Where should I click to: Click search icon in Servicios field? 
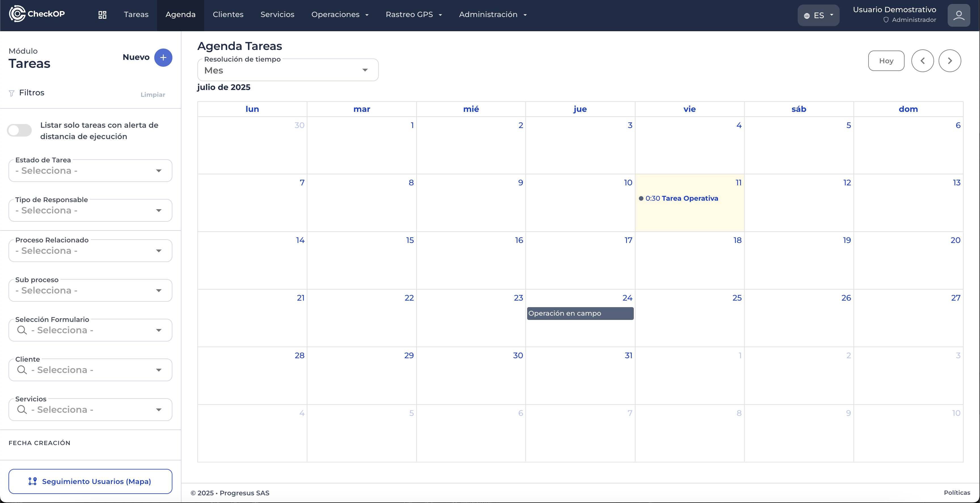(x=22, y=409)
